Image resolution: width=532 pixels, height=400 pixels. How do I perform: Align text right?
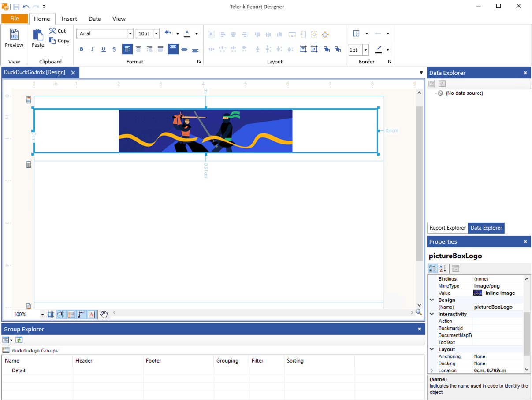pyautogui.click(x=149, y=49)
